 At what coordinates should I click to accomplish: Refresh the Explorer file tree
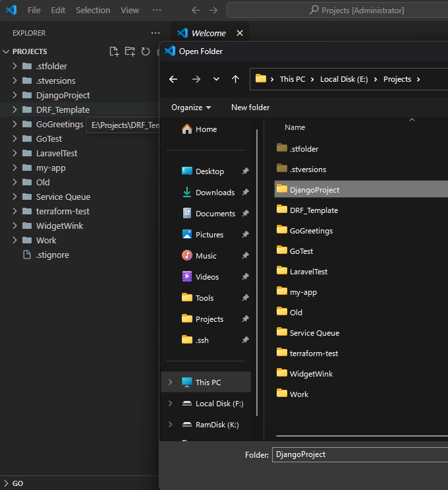tap(145, 51)
